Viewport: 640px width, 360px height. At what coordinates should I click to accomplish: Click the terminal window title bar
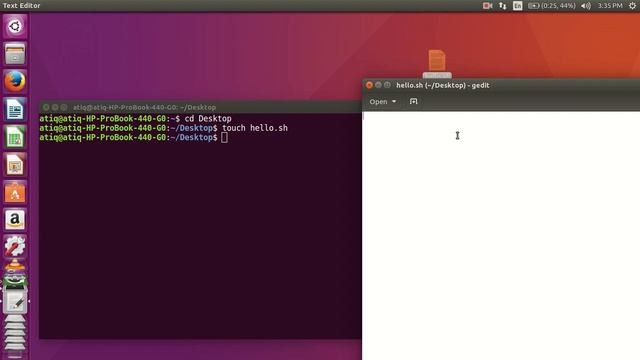pos(200,107)
